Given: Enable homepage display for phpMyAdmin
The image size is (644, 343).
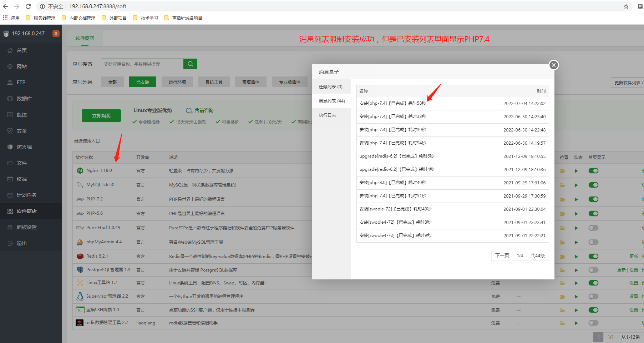Looking at the screenshot, I should [593, 242].
